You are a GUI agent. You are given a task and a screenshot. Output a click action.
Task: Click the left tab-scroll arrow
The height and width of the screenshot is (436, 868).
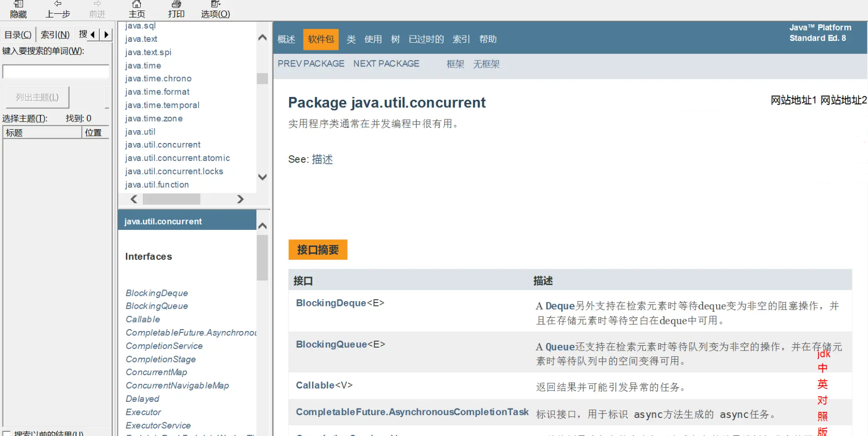pyautogui.click(x=93, y=35)
